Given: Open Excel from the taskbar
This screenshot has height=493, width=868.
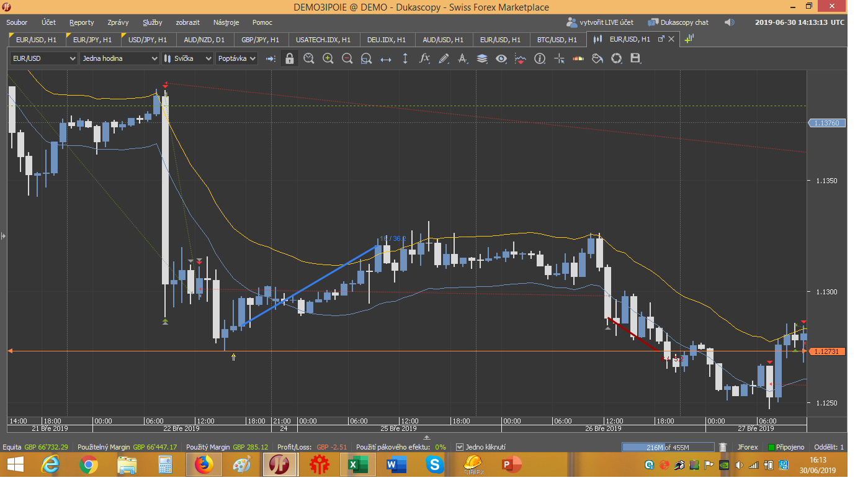Looking at the screenshot, I should (x=357, y=464).
